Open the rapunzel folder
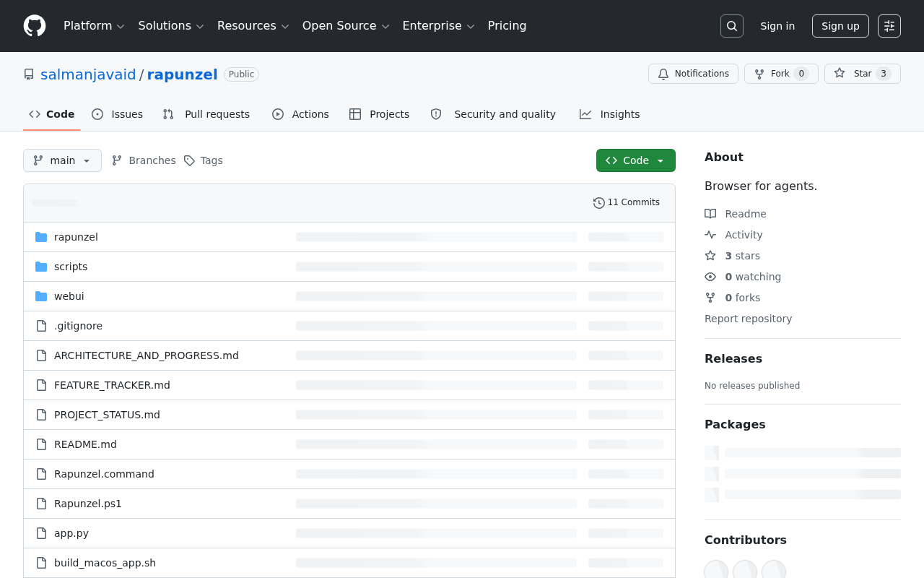This screenshot has height=578, width=924. tap(76, 237)
